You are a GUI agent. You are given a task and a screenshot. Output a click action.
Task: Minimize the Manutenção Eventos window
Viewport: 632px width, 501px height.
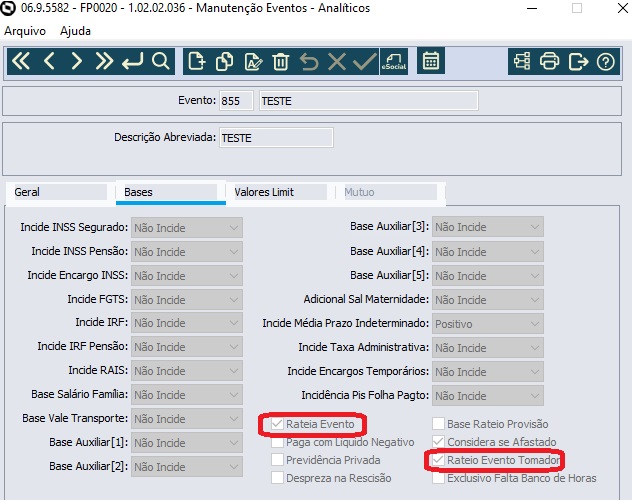tap(532, 8)
